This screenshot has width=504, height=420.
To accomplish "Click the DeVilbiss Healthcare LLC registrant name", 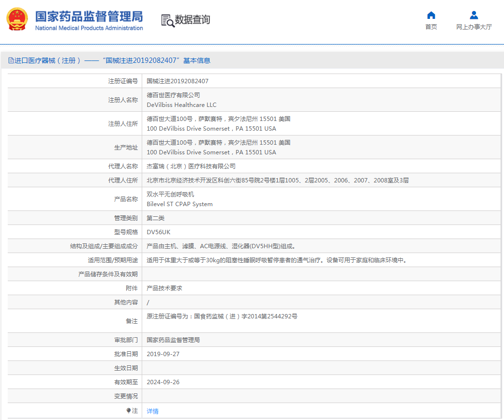I will tap(181, 105).
